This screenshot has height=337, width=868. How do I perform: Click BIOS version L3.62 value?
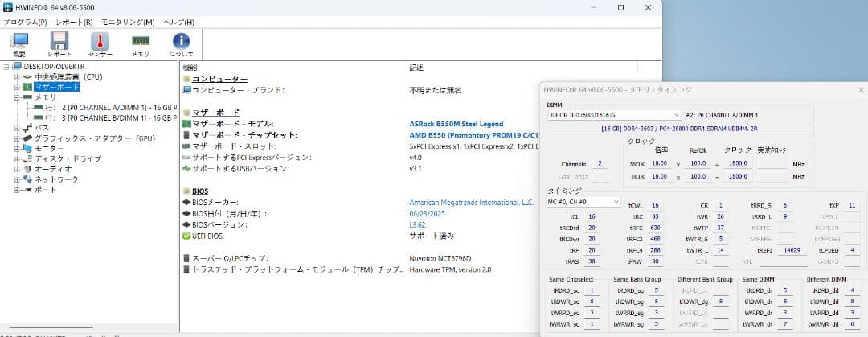[417, 225]
